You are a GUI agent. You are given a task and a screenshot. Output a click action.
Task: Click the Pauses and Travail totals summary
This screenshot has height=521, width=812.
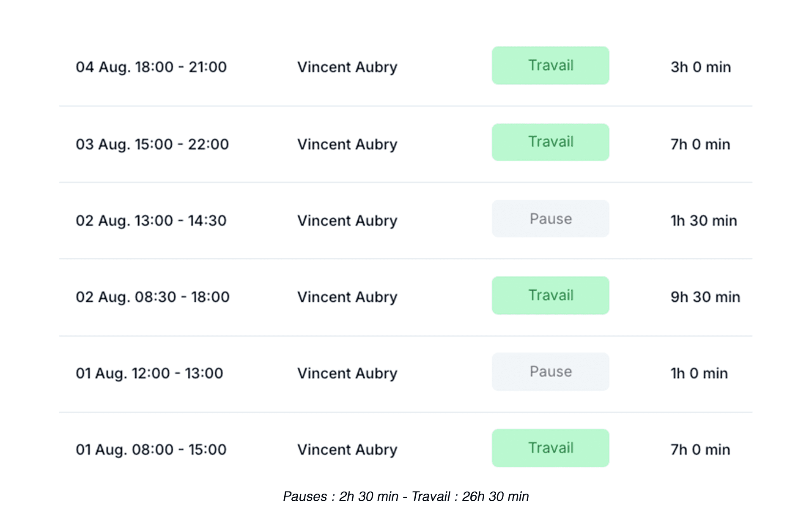(406, 496)
